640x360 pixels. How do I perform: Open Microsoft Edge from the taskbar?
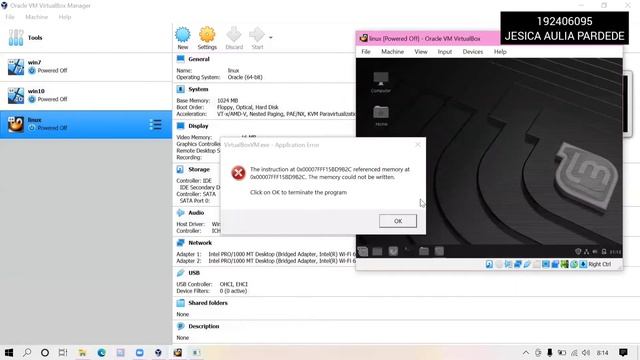[102, 353]
